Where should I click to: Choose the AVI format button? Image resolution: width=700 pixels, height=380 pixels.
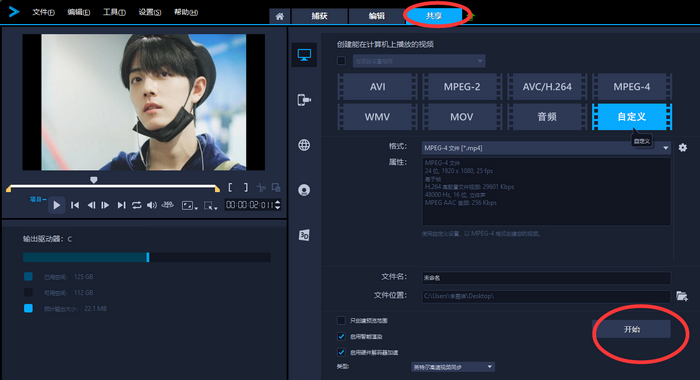coord(377,87)
